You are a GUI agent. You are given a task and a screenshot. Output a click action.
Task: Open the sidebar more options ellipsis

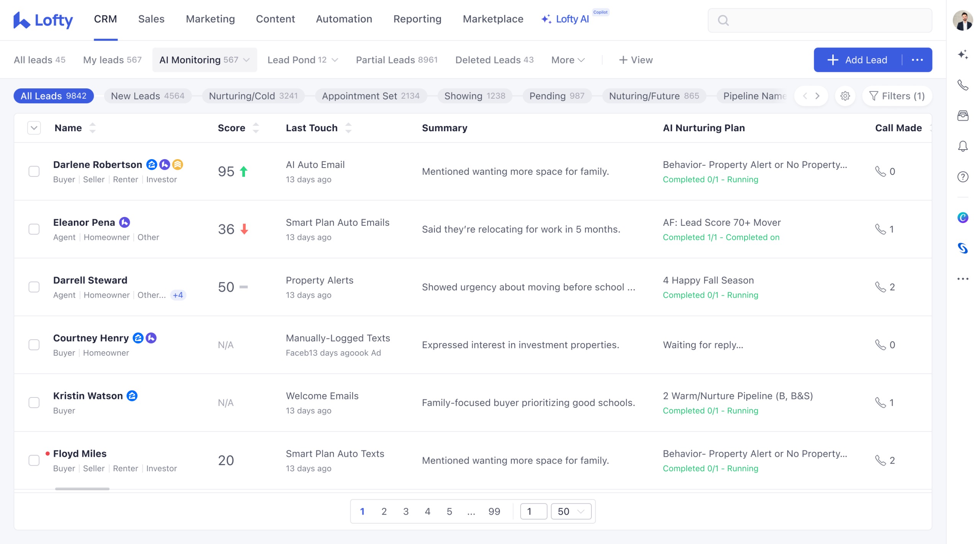tap(962, 279)
